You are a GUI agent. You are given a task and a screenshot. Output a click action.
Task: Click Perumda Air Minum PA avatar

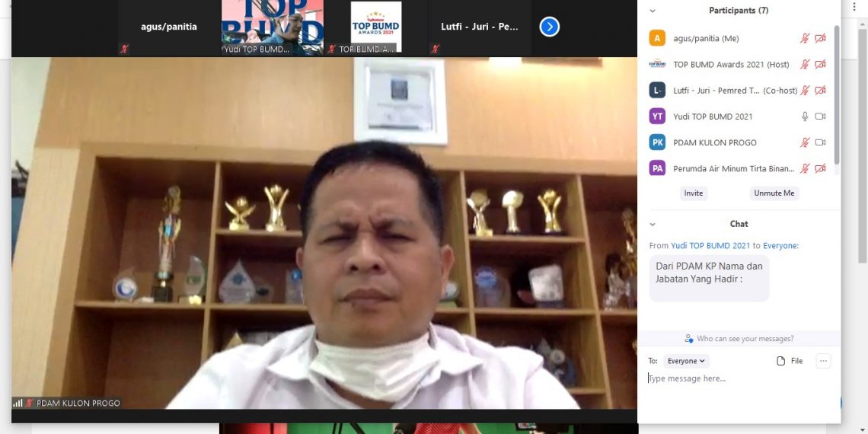[657, 168]
